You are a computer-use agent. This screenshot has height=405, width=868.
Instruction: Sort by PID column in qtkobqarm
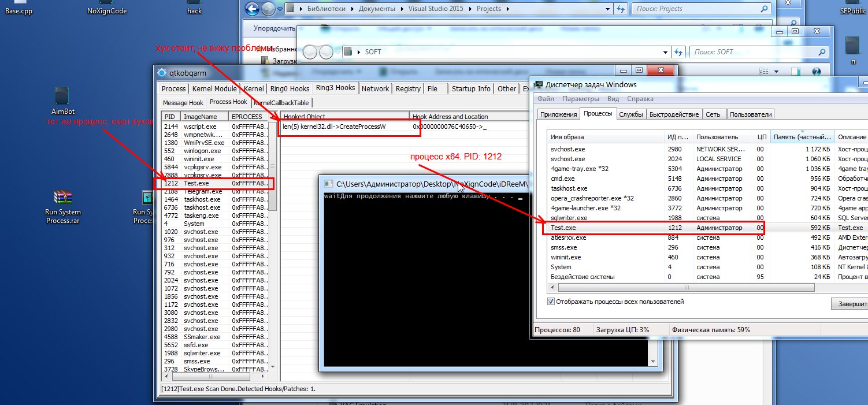171,117
